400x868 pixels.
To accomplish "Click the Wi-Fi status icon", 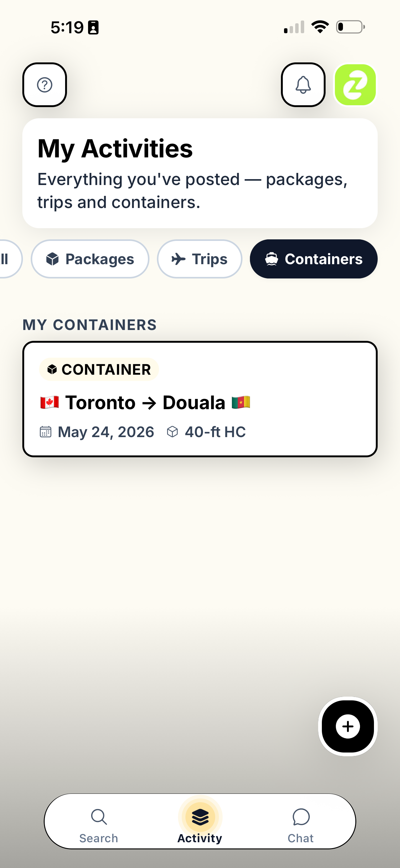I will point(320,27).
